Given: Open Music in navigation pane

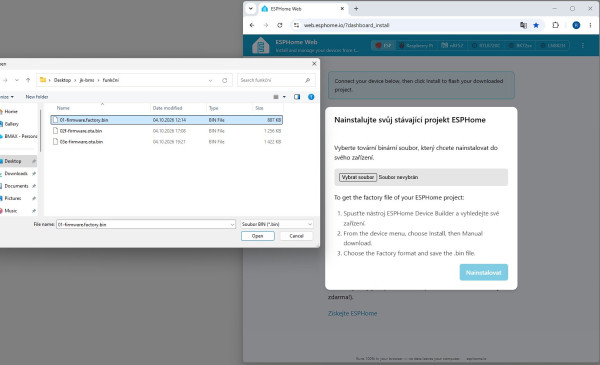Looking at the screenshot, I should pyautogui.click(x=11, y=211).
